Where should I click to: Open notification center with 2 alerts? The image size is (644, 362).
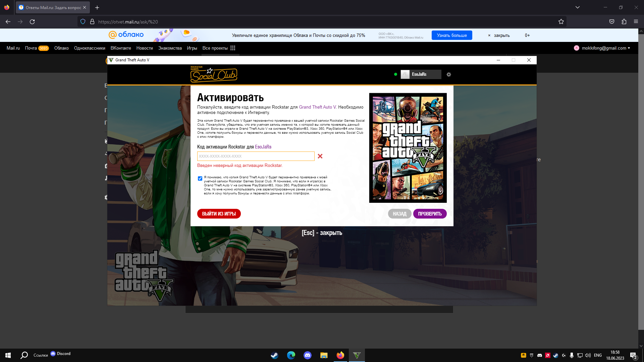pos(633,356)
